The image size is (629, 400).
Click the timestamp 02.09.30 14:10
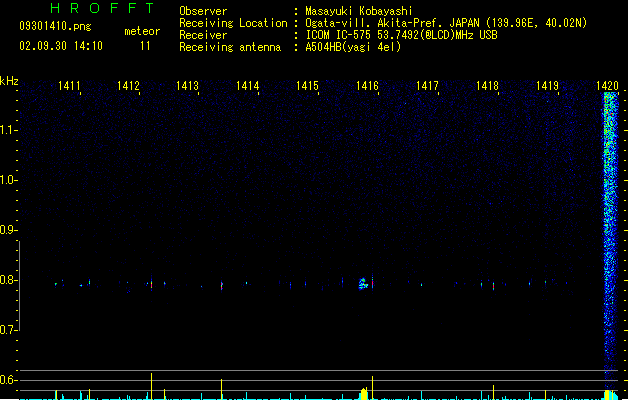point(61,46)
